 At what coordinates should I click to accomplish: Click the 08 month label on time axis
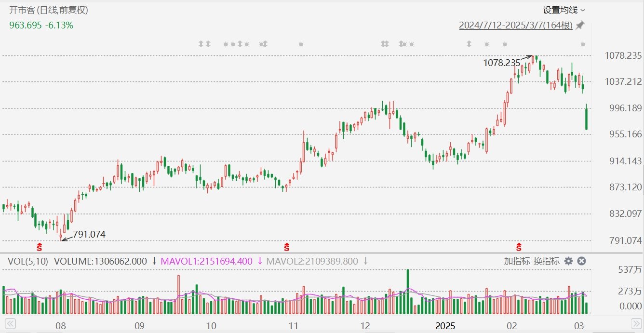[x=60, y=325]
